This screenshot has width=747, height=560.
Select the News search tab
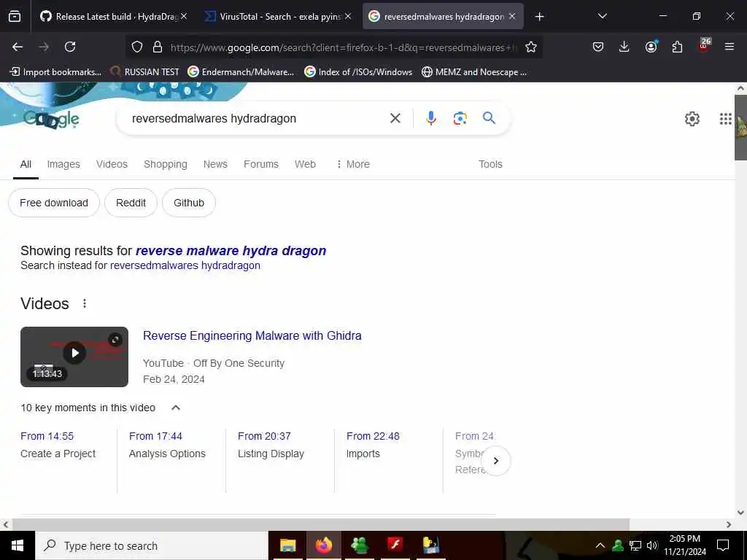coord(215,164)
